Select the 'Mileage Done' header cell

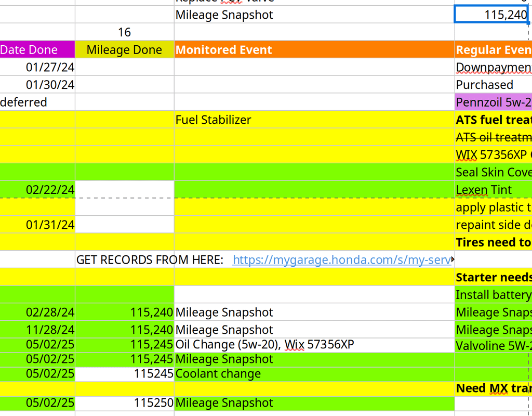tap(124, 49)
